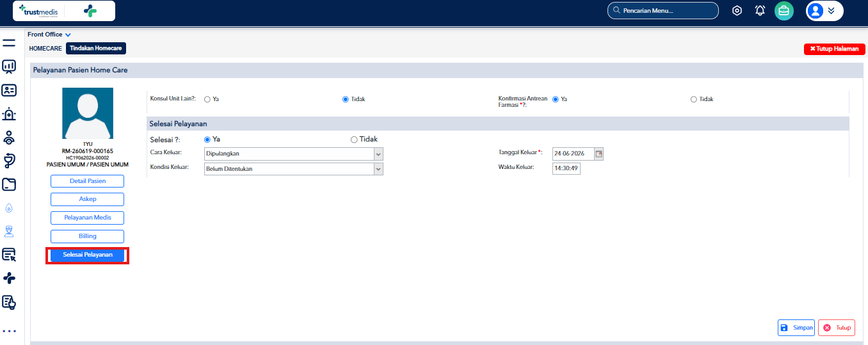Open the notification bell in the top bar
The width and height of the screenshot is (868, 345).
pos(760,10)
